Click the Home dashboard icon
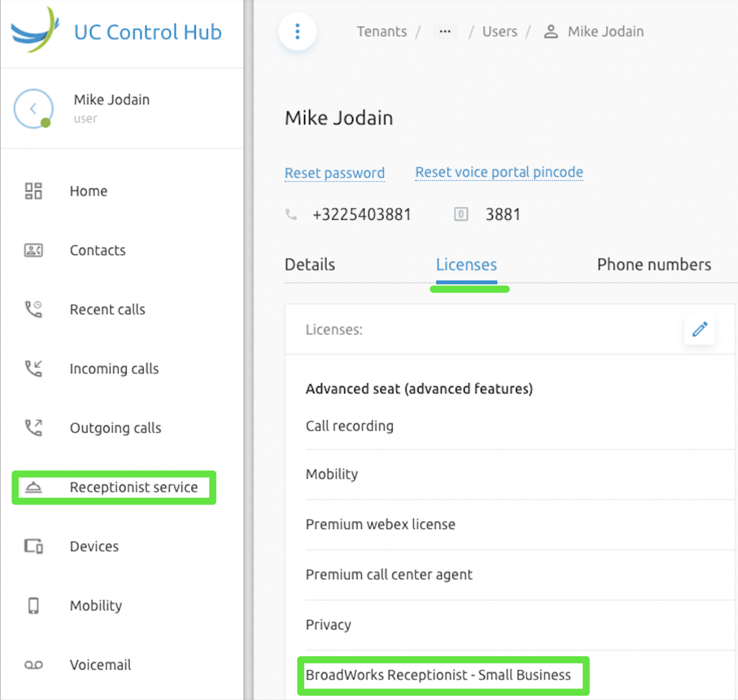Screen dimensions: 738x700 [33, 191]
